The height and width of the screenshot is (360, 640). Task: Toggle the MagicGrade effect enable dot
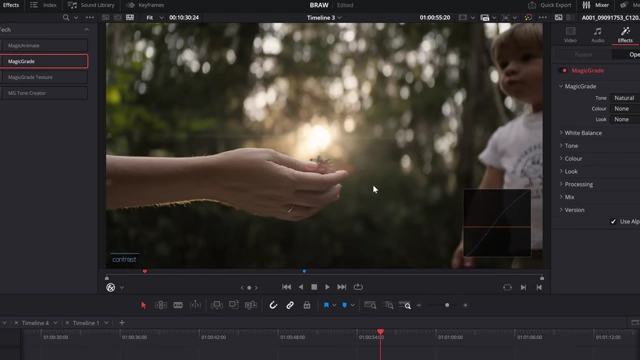[x=564, y=70]
